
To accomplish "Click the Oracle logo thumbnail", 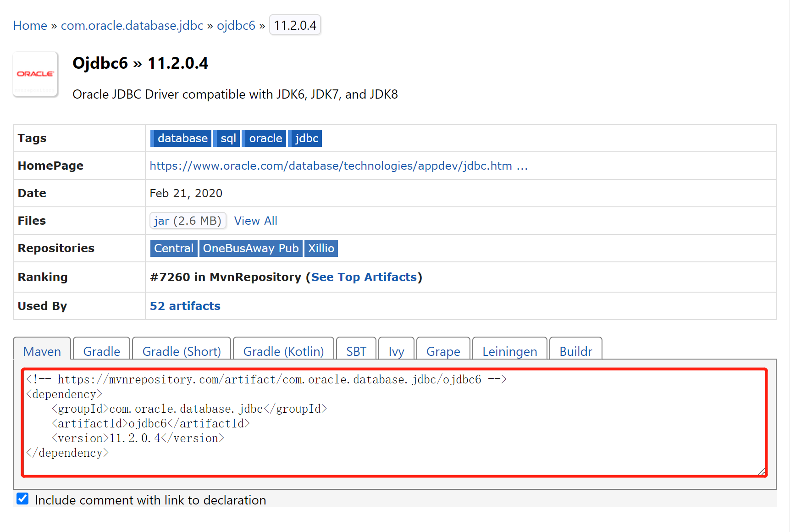I will pos(35,74).
